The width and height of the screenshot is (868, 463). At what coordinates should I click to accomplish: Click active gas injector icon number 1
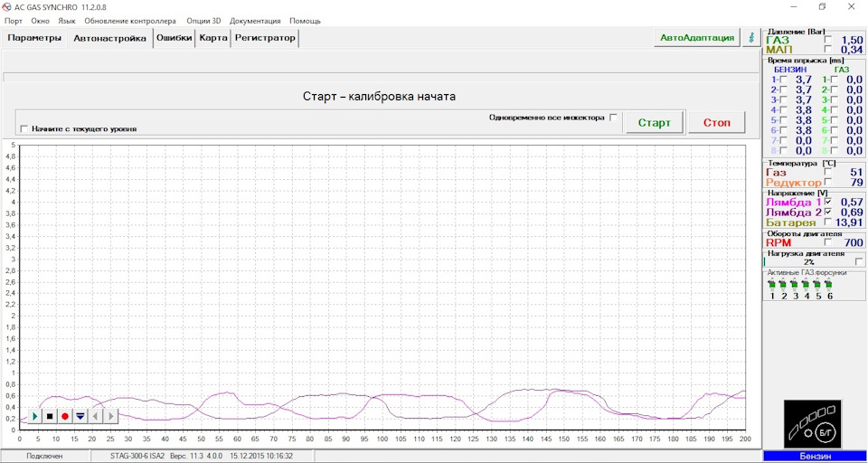772,286
